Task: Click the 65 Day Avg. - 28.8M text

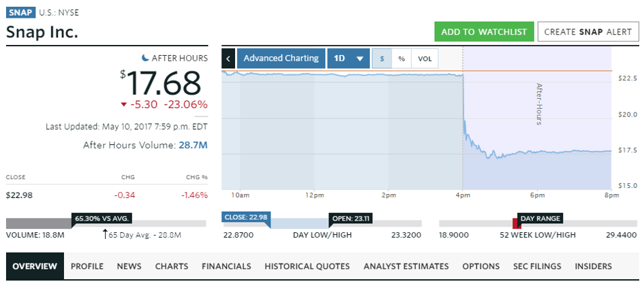Action: tap(145, 235)
